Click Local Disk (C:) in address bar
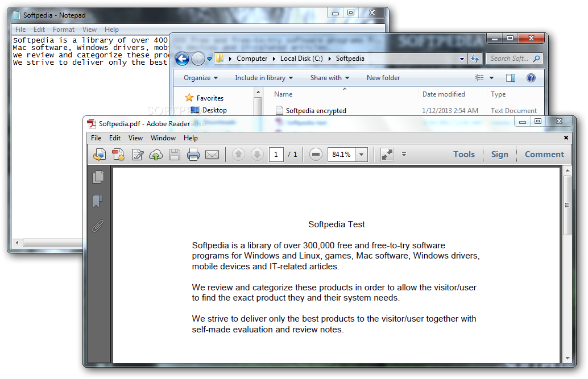This screenshot has height=379, width=588. [301, 59]
